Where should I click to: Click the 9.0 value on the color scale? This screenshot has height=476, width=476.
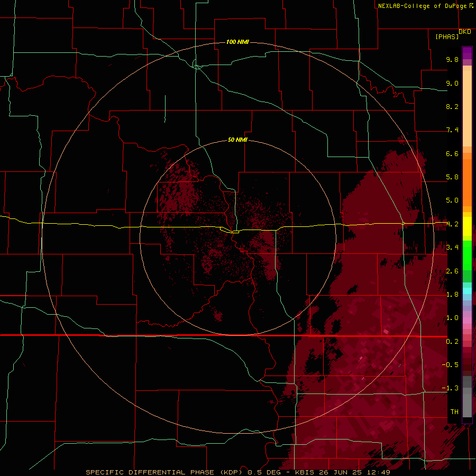click(x=452, y=83)
